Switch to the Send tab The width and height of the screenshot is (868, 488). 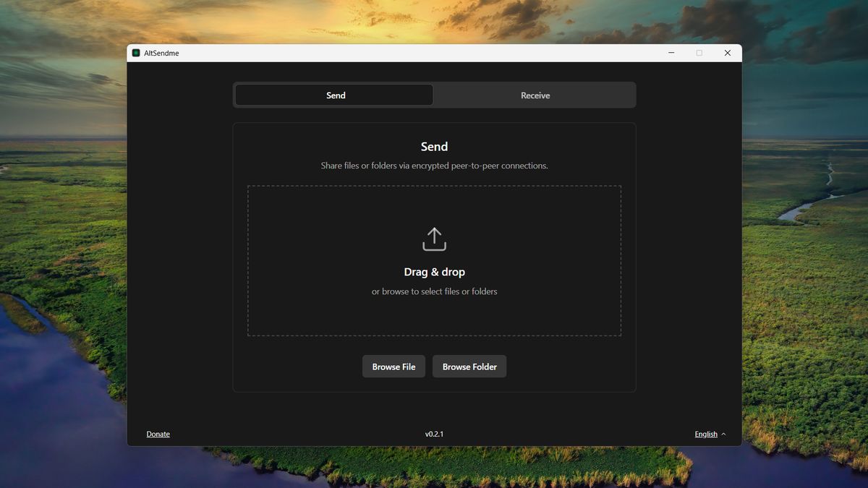tap(334, 95)
